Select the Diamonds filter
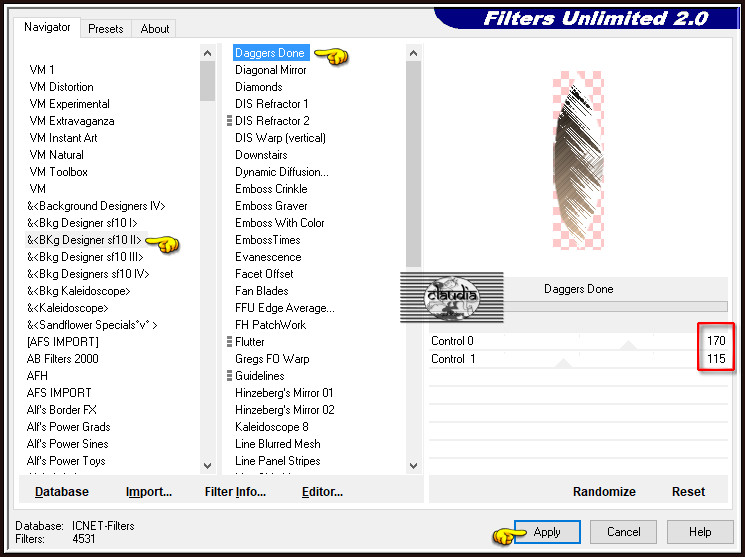Image resolution: width=745 pixels, height=557 pixels. tap(258, 87)
